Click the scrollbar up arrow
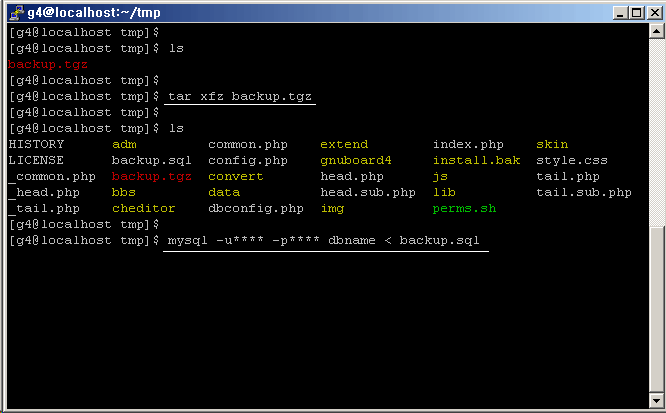The image size is (666, 413). (x=657, y=33)
